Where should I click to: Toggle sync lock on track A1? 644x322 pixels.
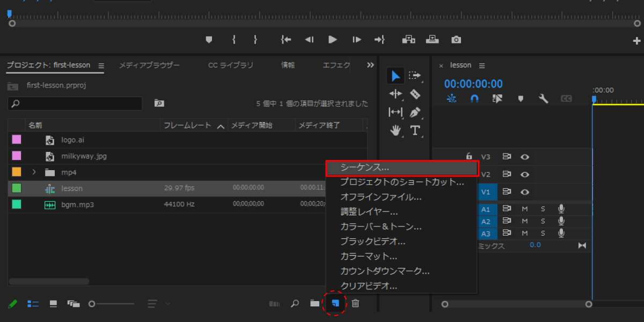507,209
